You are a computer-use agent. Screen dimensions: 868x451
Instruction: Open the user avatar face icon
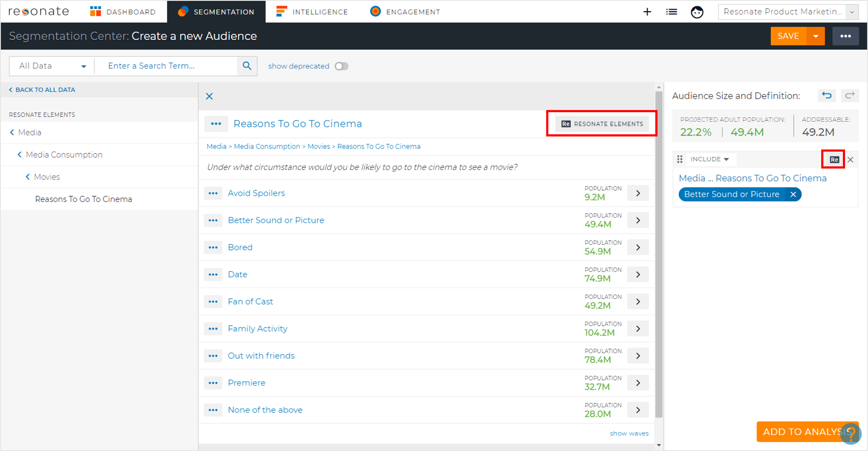point(697,12)
